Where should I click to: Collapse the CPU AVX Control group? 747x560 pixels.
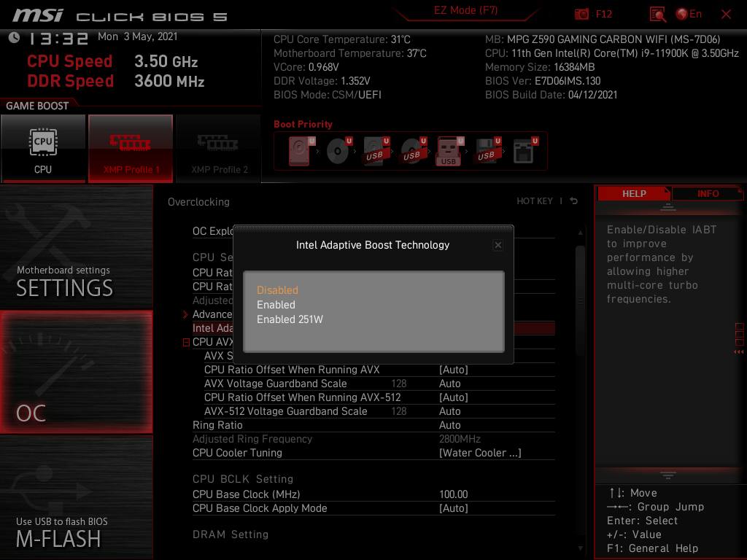[186, 343]
